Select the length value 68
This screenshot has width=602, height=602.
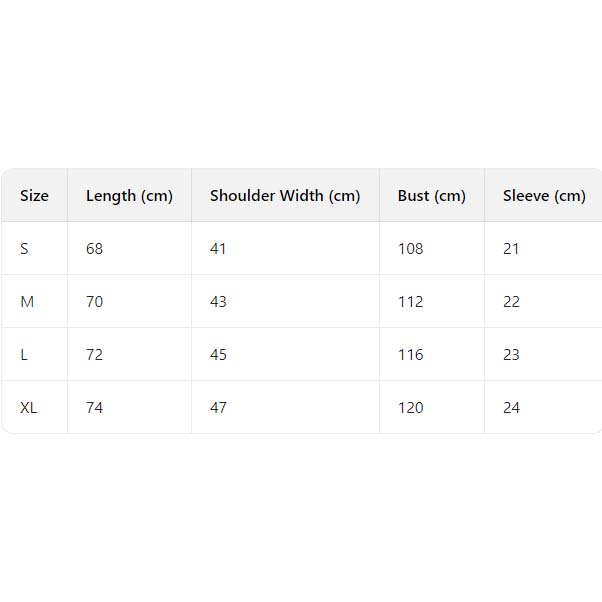94,249
